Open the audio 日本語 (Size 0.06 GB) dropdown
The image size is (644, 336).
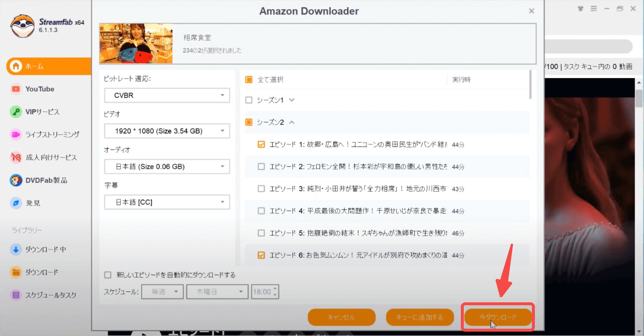[167, 167]
